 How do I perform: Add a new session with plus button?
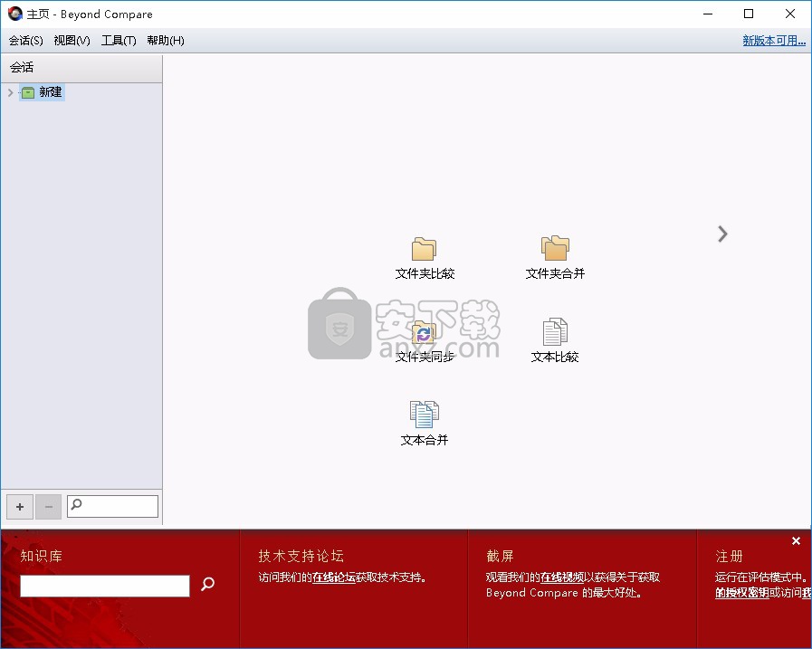point(20,507)
